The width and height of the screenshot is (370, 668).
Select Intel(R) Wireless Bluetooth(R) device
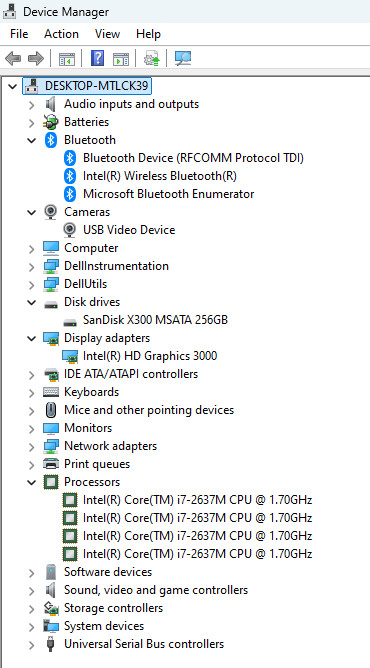coord(160,176)
